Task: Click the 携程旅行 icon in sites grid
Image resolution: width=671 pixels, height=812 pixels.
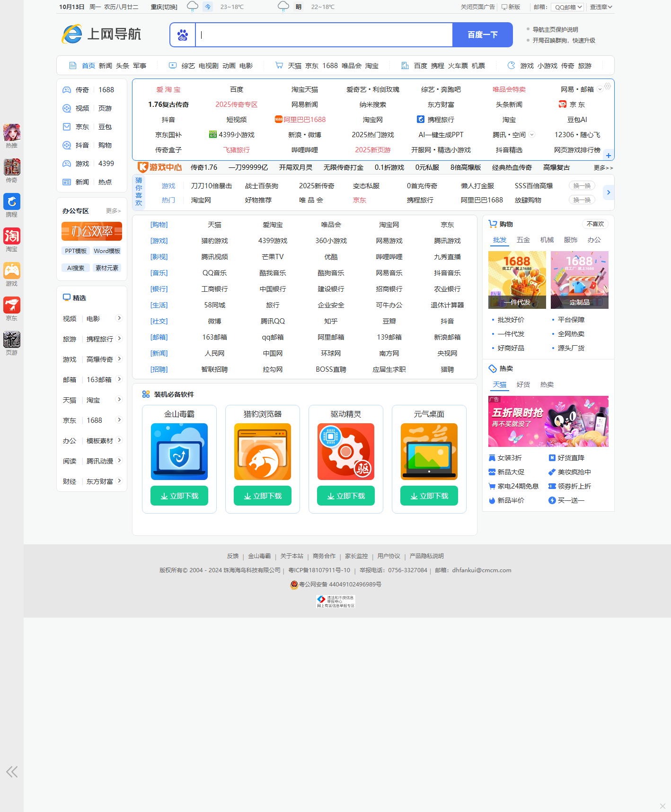Action: [421, 119]
